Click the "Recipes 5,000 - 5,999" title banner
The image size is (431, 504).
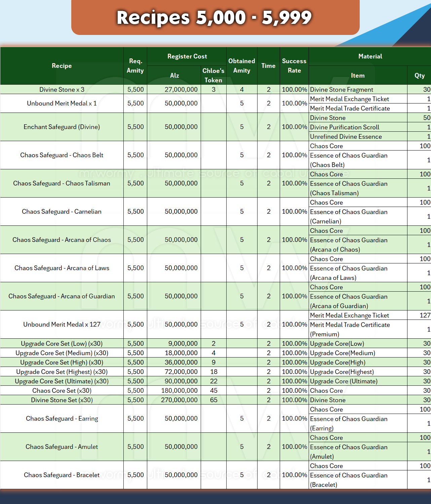coord(215,17)
